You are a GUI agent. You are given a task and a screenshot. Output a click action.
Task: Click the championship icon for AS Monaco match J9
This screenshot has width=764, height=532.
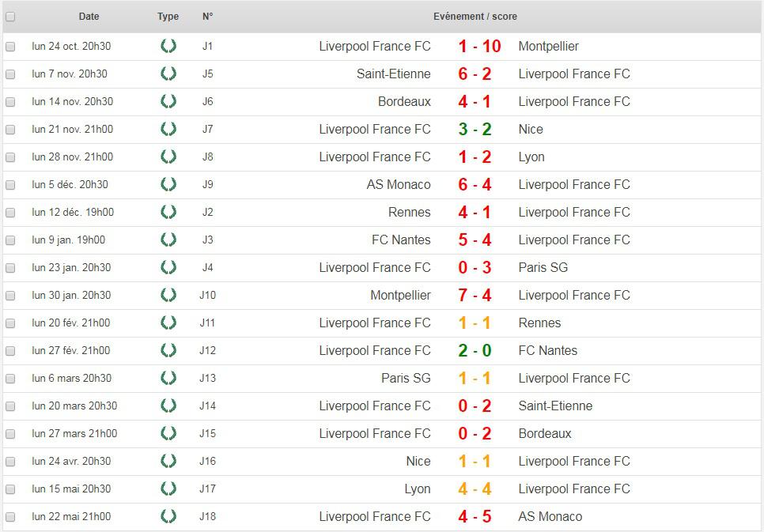[x=168, y=184]
